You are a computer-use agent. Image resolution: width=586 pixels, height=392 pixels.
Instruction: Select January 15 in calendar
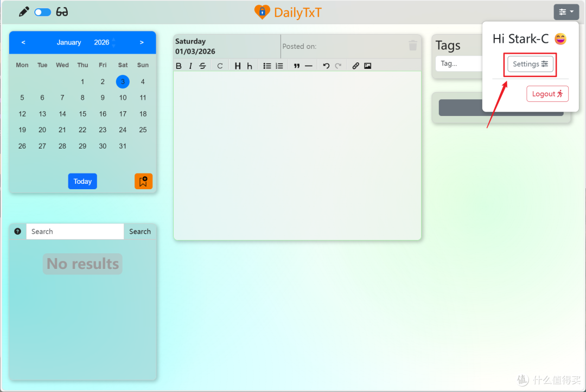(x=82, y=114)
